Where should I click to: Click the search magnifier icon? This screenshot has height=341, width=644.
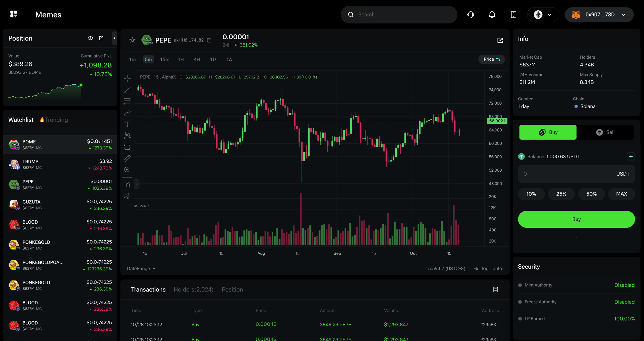pos(351,15)
